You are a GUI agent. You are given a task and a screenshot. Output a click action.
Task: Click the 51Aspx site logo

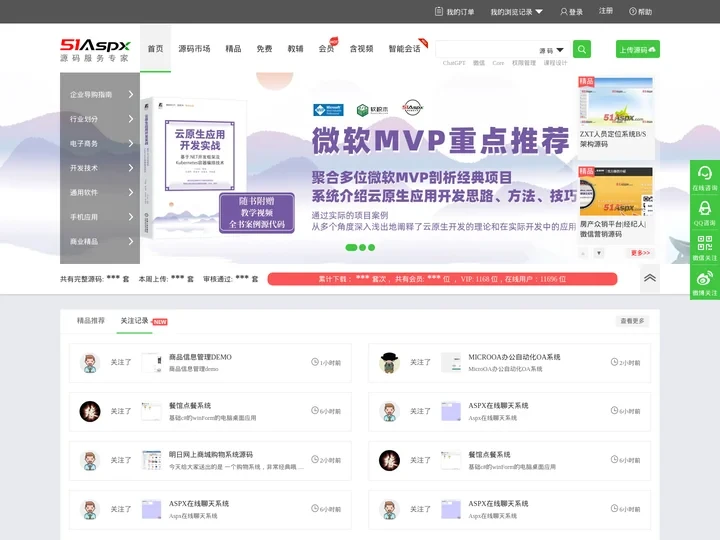96,49
